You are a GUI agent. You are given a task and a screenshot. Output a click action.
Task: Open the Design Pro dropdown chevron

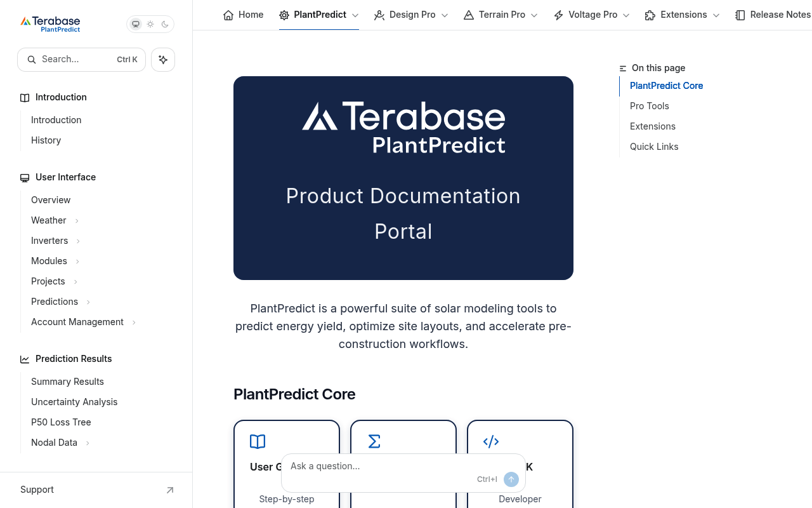pos(445,15)
